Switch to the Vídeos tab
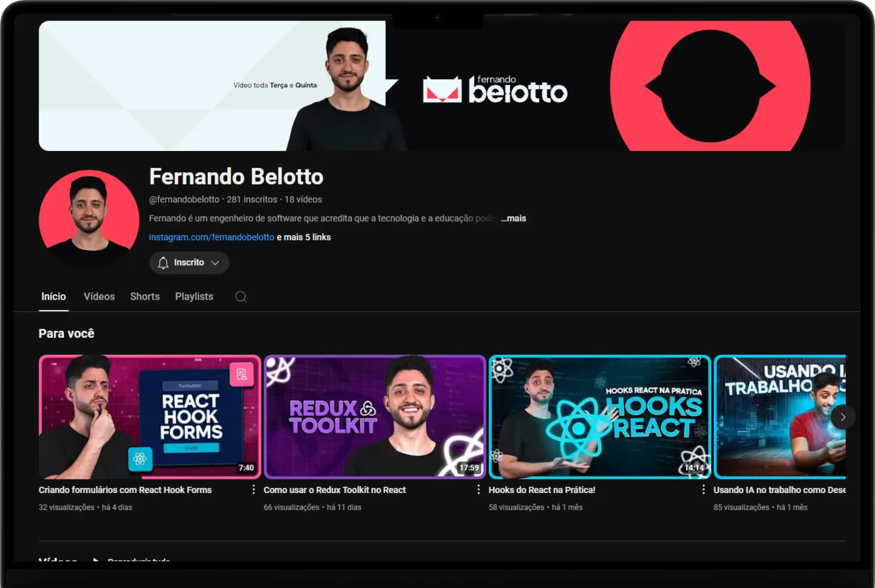Screen dimensions: 875x588 tap(99, 297)
